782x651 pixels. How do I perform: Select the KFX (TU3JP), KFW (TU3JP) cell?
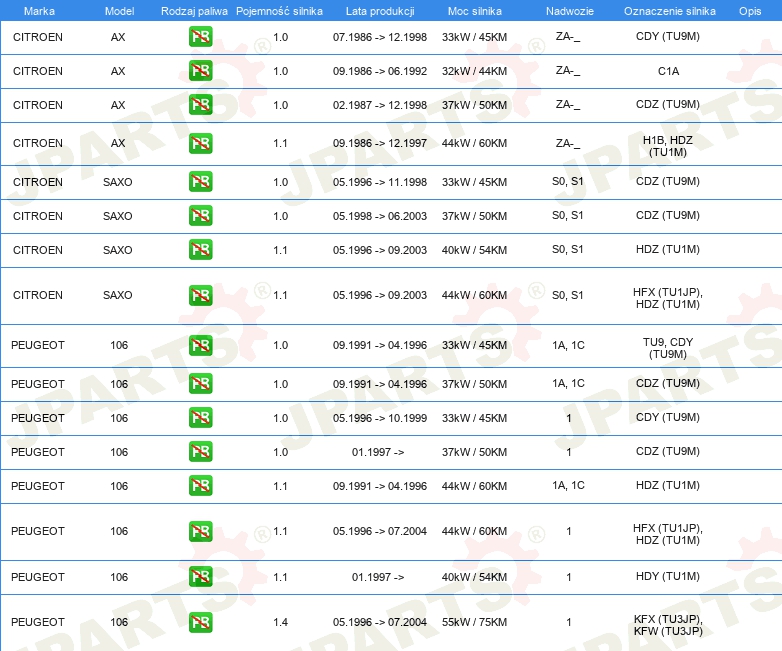tap(668, 625)
